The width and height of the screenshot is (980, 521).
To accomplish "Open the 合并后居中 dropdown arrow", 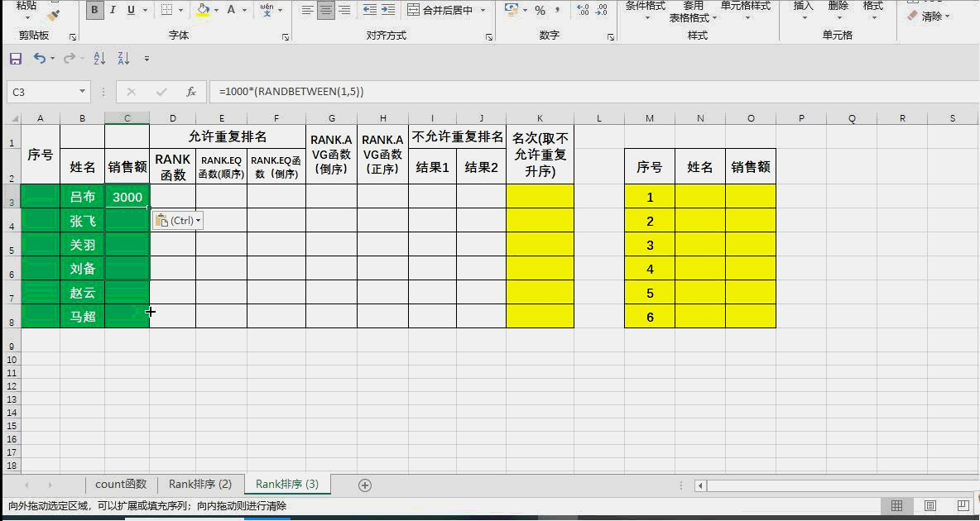I will coord(483,10).
